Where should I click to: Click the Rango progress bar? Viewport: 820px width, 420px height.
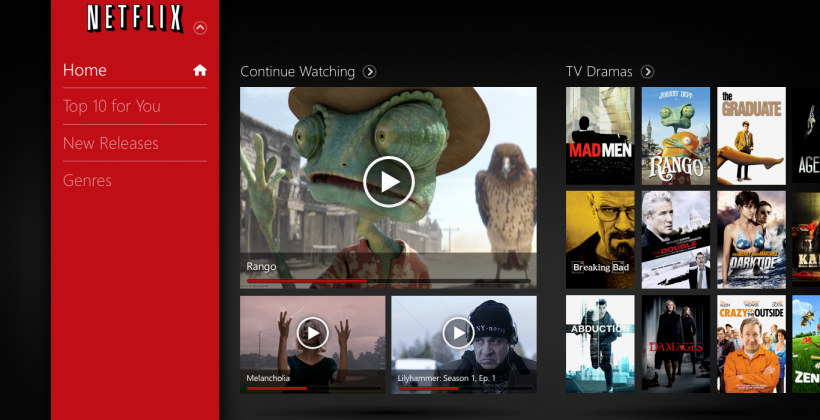tap(389, 281)
